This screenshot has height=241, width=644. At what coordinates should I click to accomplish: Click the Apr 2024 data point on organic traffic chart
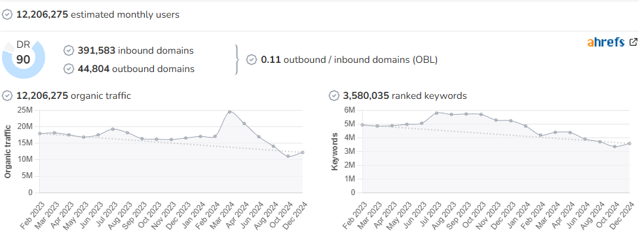point(244,123)
